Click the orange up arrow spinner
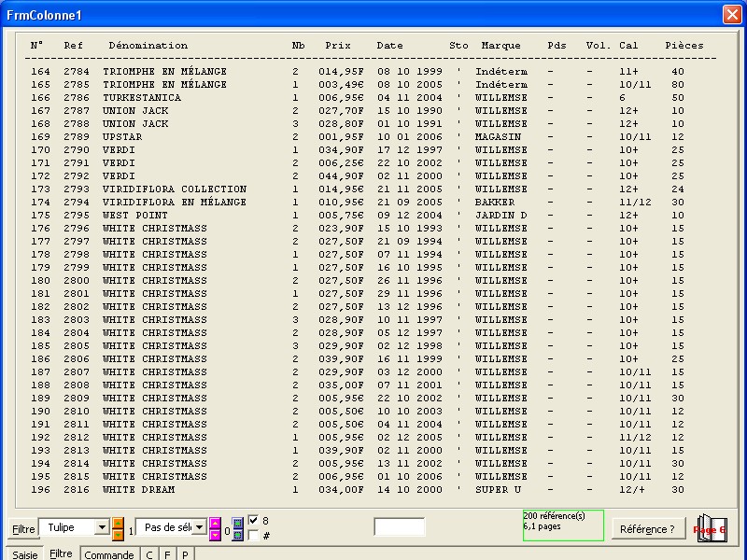747x560 pixels. 118,523
